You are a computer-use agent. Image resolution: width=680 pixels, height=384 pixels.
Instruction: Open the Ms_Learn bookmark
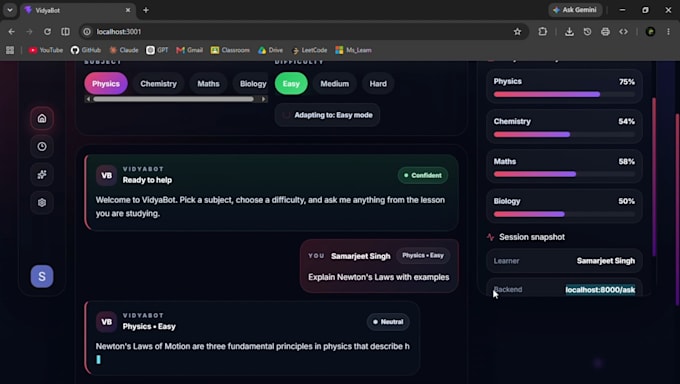353,50
